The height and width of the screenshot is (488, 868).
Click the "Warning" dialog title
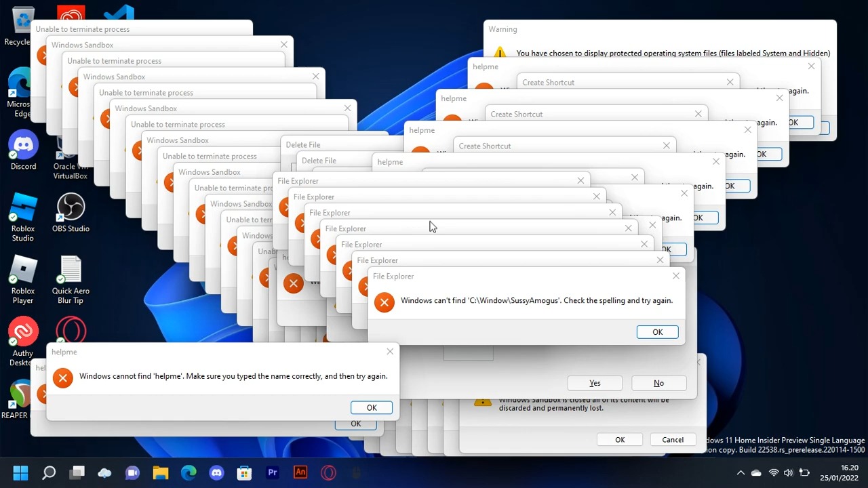pos(502,29)
